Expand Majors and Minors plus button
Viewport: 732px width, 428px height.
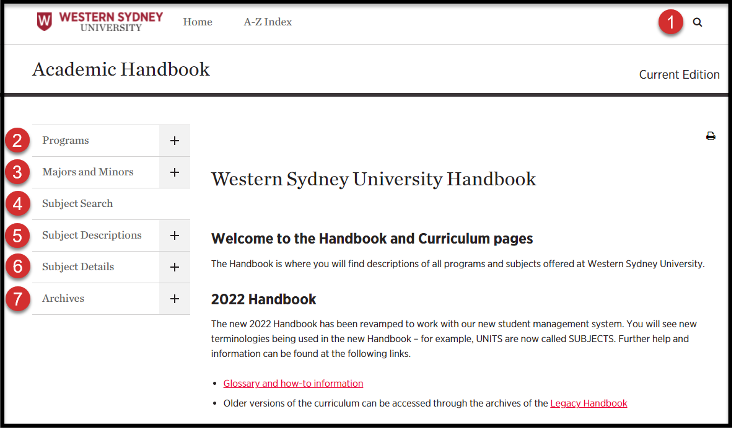click(174, 173)
